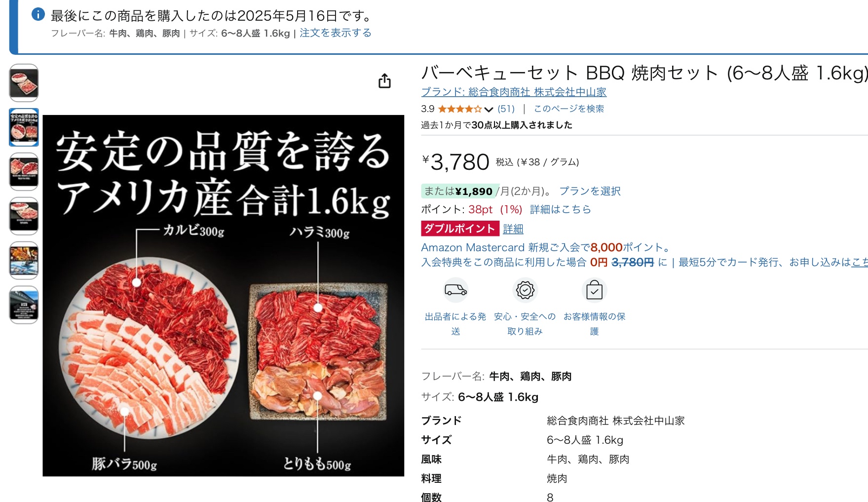Click the customer information protection bag icon

[594, 290]
